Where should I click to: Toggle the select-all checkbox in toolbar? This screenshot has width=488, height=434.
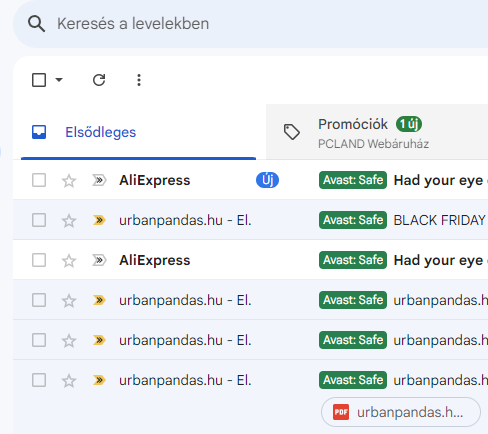click(x=39, y=80)
